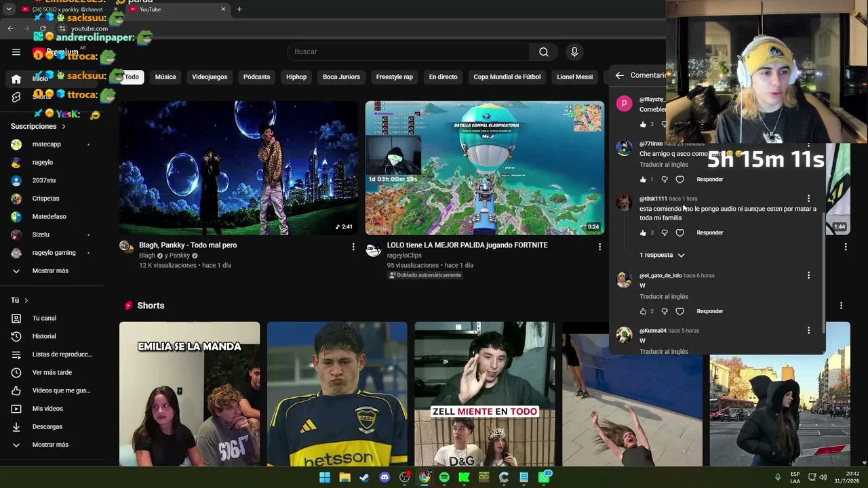Heart the comment by @77tinxo
The image size is (868, 488).
coord(680,180)
